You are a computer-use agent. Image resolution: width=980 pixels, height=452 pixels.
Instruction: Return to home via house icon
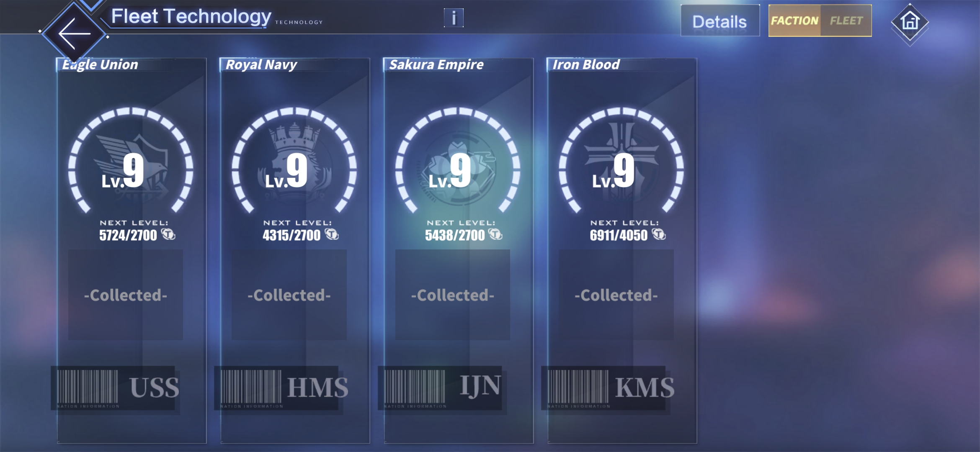pos(910,22)
